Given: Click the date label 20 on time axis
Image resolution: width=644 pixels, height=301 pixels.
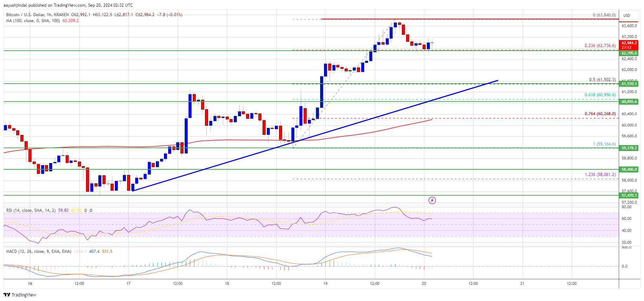Looking at the screenshot, I should 424,283.
